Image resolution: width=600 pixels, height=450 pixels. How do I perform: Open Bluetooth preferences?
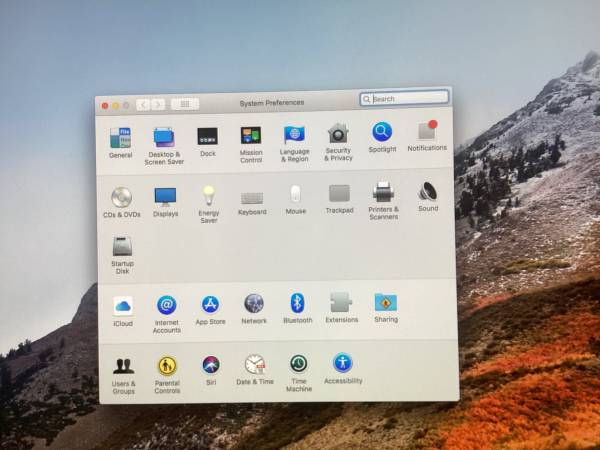coord(297,303)
